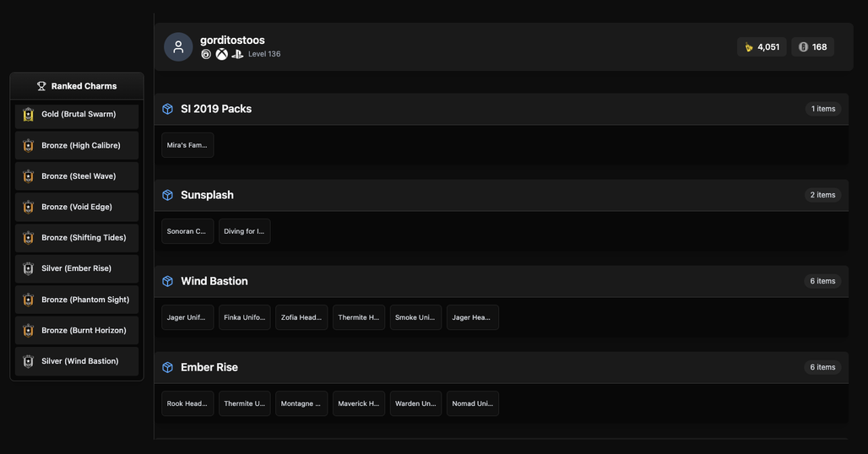Click the cube icon beside Sunsplash
868x454 pixels.
pos(168,195)
